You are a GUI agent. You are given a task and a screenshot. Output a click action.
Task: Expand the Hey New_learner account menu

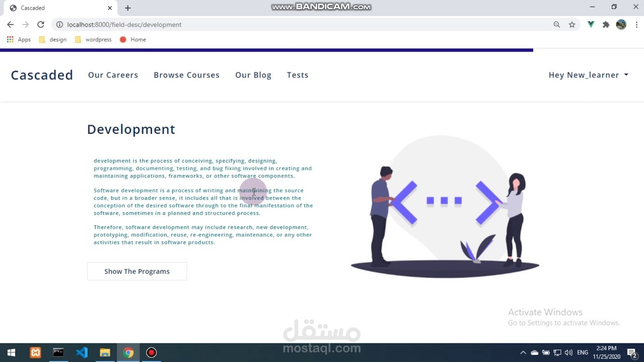coord(588,74)
